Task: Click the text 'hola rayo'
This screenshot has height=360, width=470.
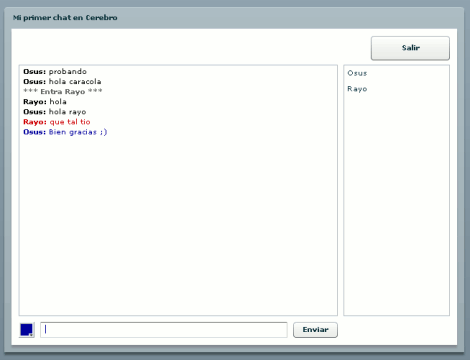Action: [x=67, y=112]
